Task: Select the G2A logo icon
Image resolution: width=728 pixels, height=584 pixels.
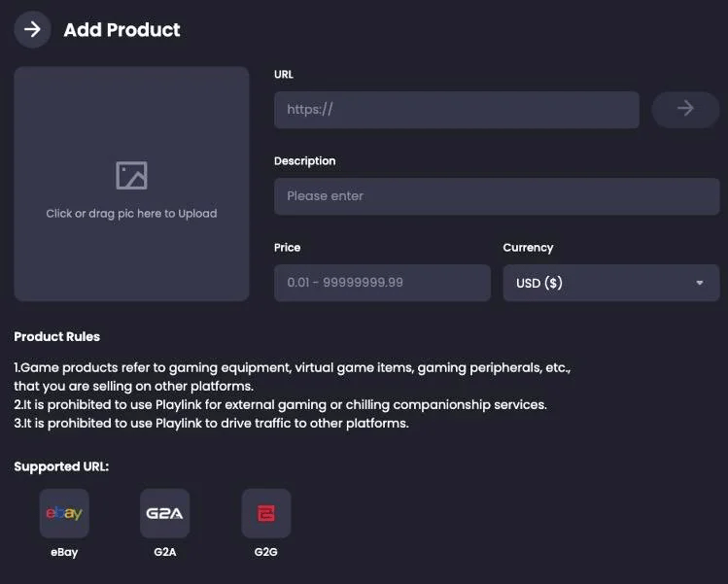Action: pyautogui.click(x=164, y=513)
